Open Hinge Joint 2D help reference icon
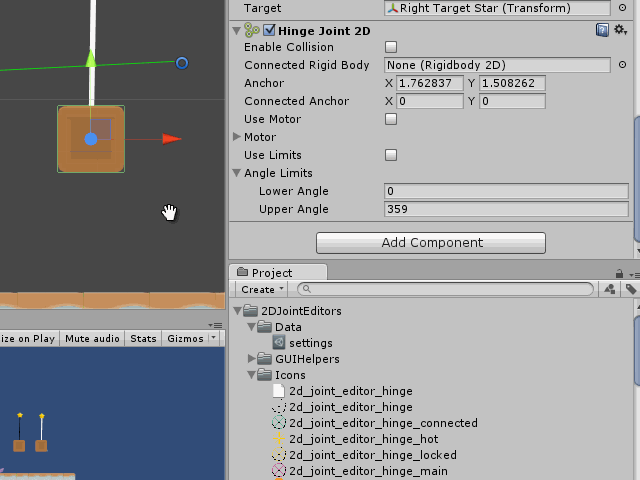This screenshot has height=480, width=640. coord(602,30)
